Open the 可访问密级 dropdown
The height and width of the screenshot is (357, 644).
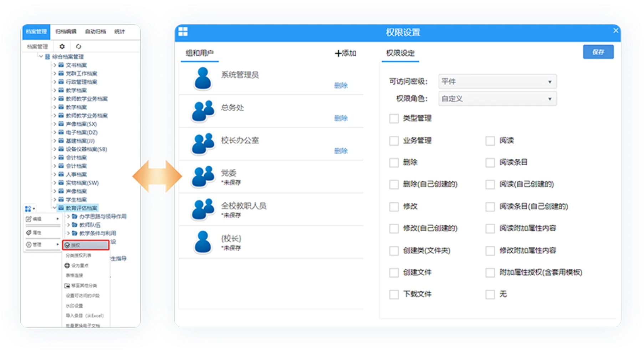(x=497, y=81)
